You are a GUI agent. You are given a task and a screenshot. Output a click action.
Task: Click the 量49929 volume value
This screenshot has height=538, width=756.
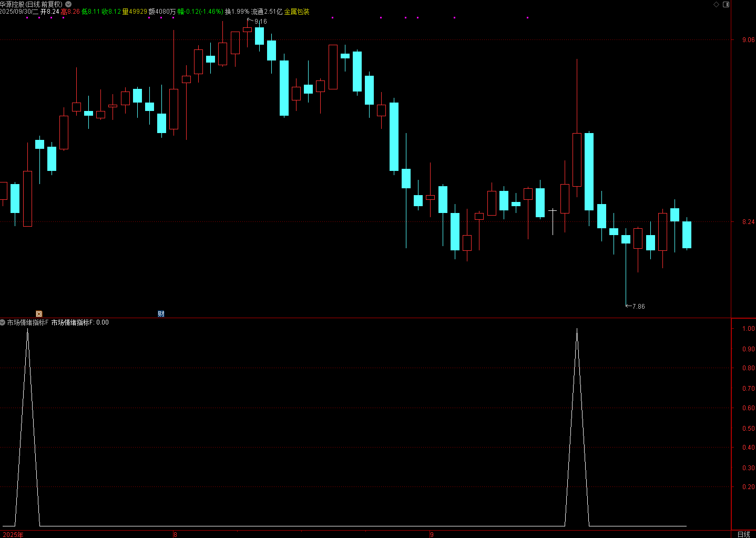point(135,12)
